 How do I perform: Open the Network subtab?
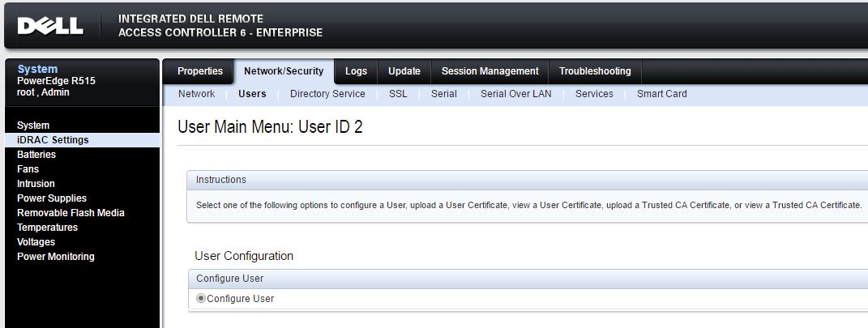point(196,94)
